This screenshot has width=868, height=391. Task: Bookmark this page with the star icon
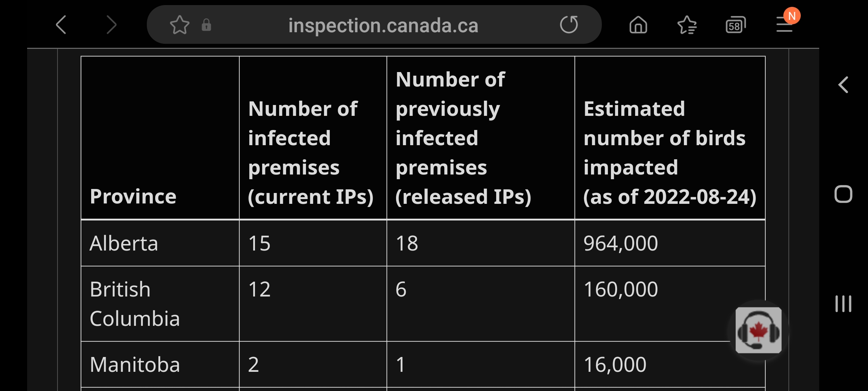click(x=179, y=25)
